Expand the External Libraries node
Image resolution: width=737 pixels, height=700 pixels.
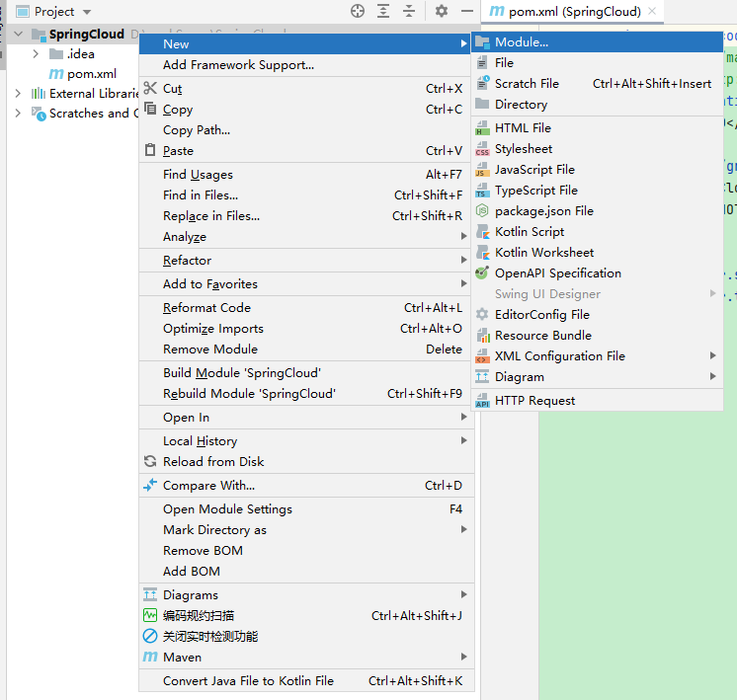pyautogui.click(x=18, y=93)
